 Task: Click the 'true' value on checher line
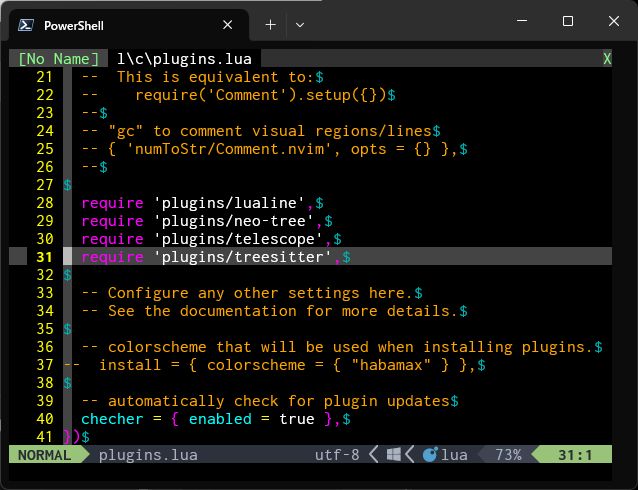coord(297,419)
